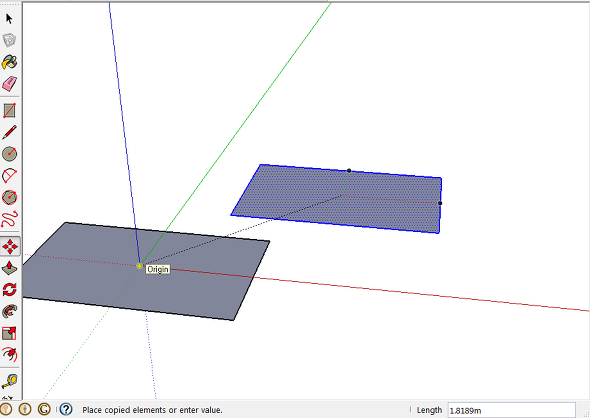Screen dimensions: 590x418
Task: Choose the Circle tool
Action: point(9,154)
